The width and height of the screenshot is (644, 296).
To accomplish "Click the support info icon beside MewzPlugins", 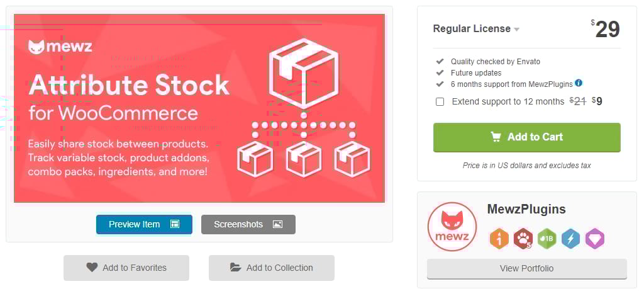I will pos(579,83).
